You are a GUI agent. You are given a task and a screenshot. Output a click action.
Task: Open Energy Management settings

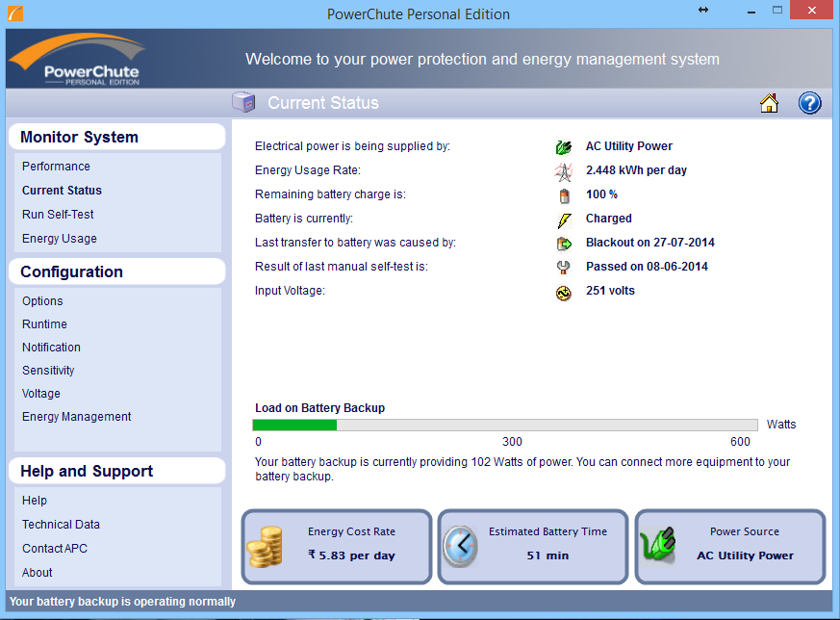click(77, 417)
